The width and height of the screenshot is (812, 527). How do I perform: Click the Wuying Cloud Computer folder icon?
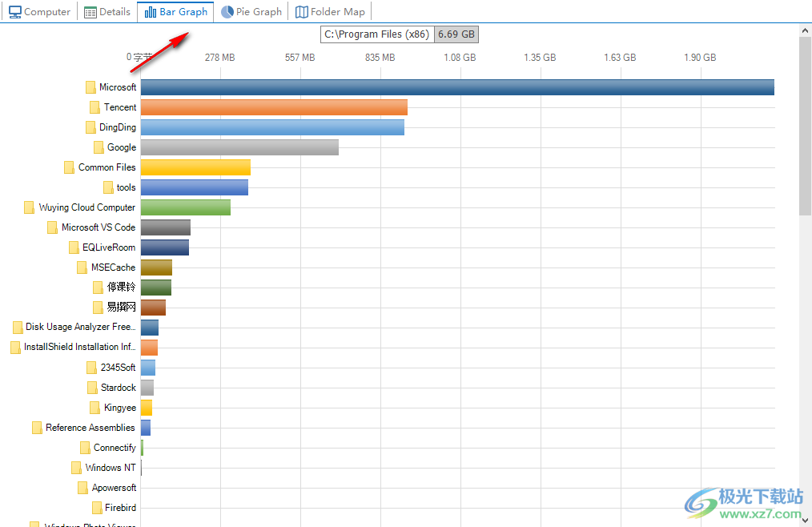(29, 207)
